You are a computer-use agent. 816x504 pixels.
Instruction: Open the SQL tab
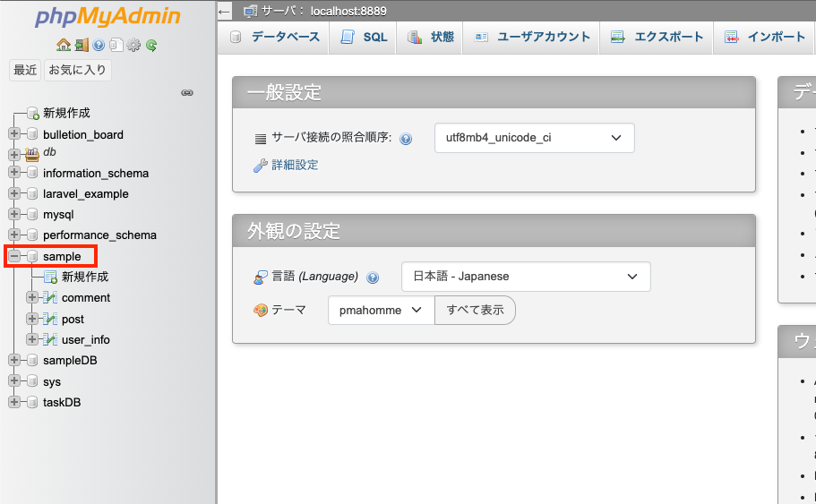tap(364, 38)
